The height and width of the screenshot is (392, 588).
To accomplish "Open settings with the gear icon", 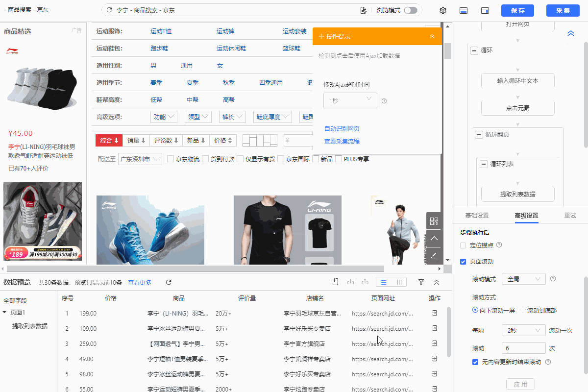I will coord(443,10).
